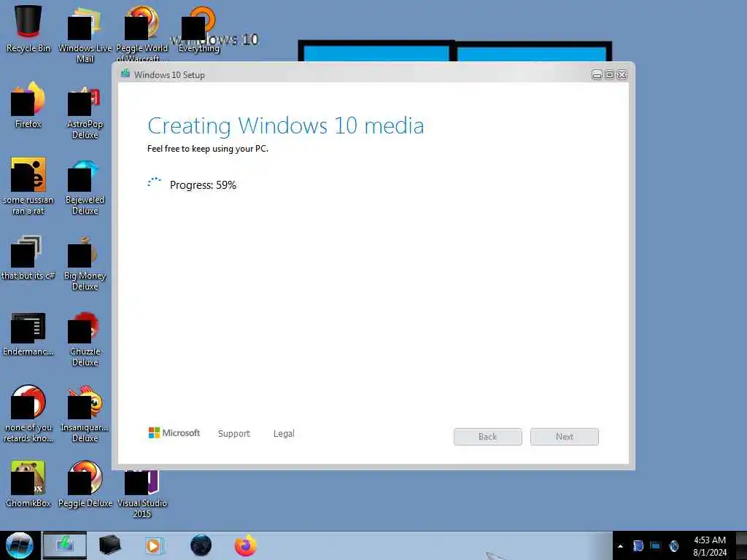
Task: Select Chuzzle Deluxe desktop icon
Action: [85, 339]
